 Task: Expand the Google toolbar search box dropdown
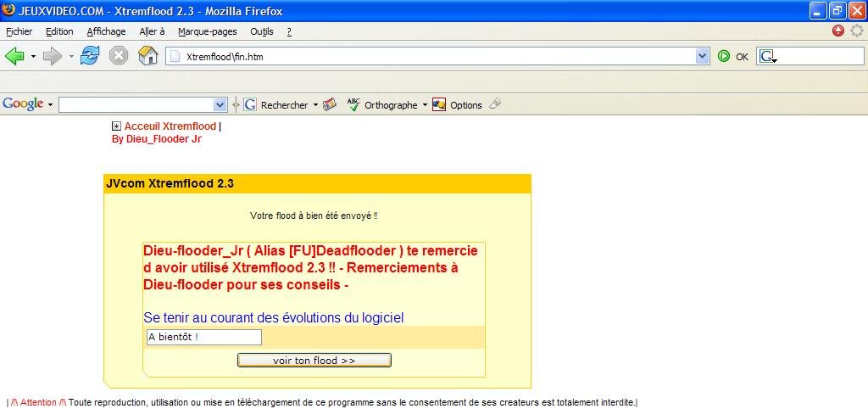pos(220,104)
